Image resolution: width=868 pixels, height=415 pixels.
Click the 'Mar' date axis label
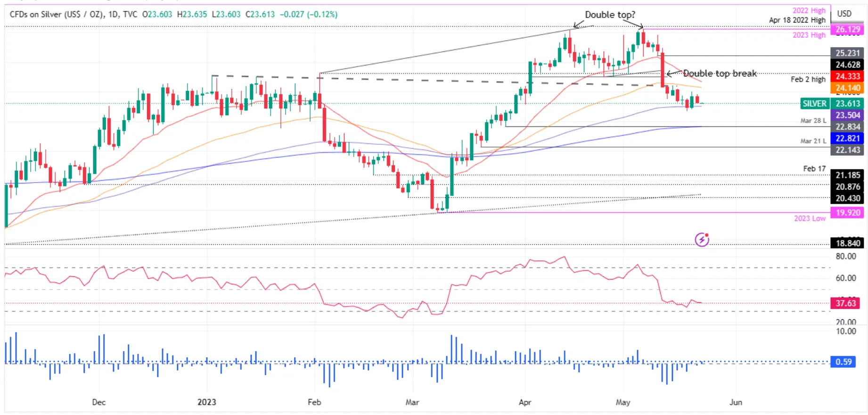point(412,402)
